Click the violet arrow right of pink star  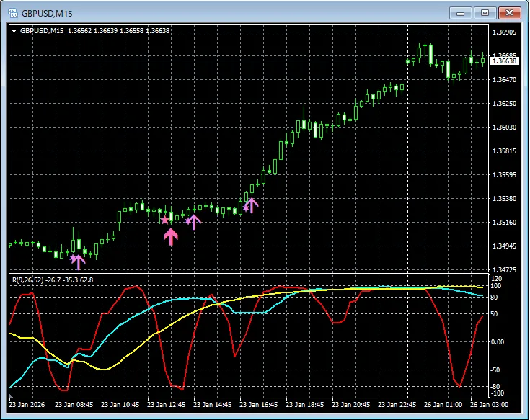193,222
